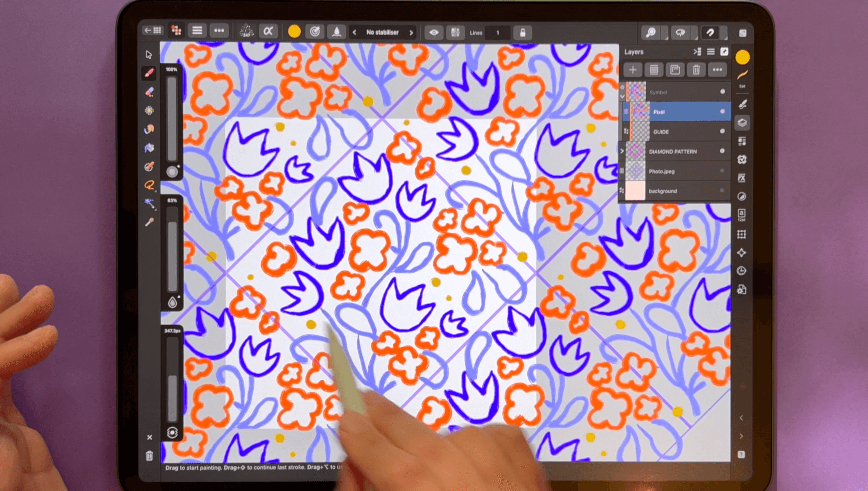The height and width of the screenshot is (491, 868).
Task: Switch to next stabiliser mode
Action: click(x=411, y=33)
